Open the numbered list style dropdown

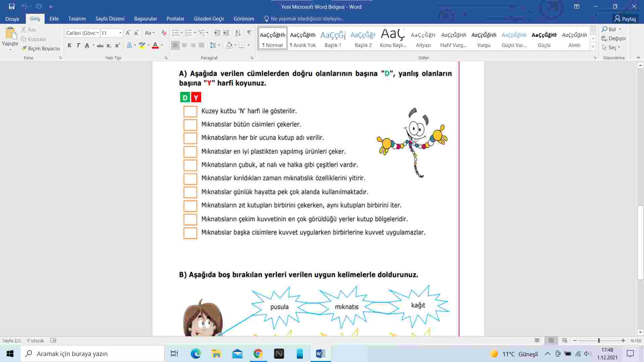point(195,33)
